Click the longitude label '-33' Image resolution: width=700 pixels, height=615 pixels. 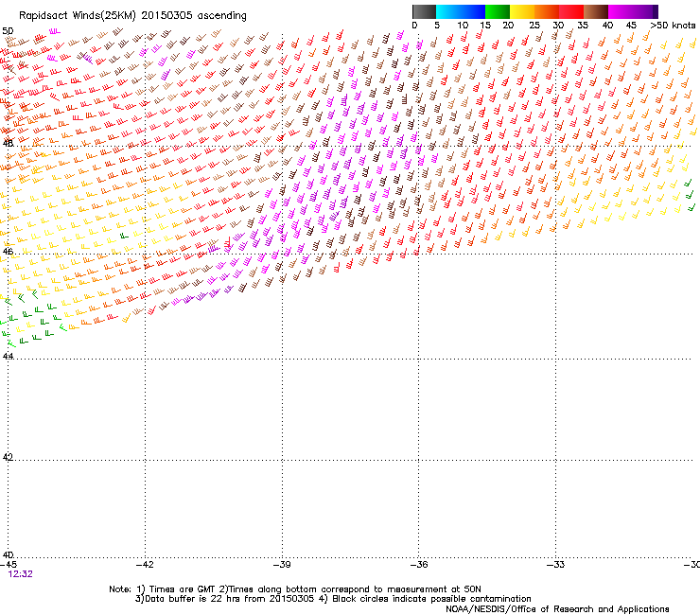(556, 565)
